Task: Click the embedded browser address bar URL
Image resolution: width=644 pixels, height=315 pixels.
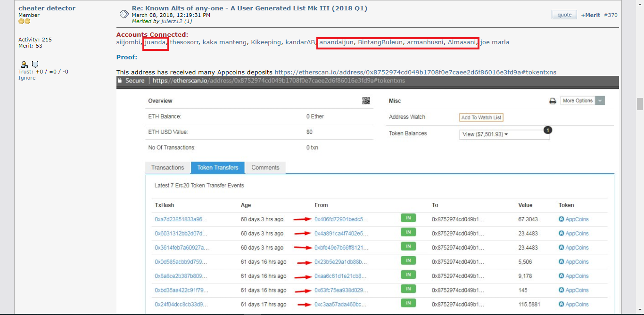Action: tap(279, 81)
